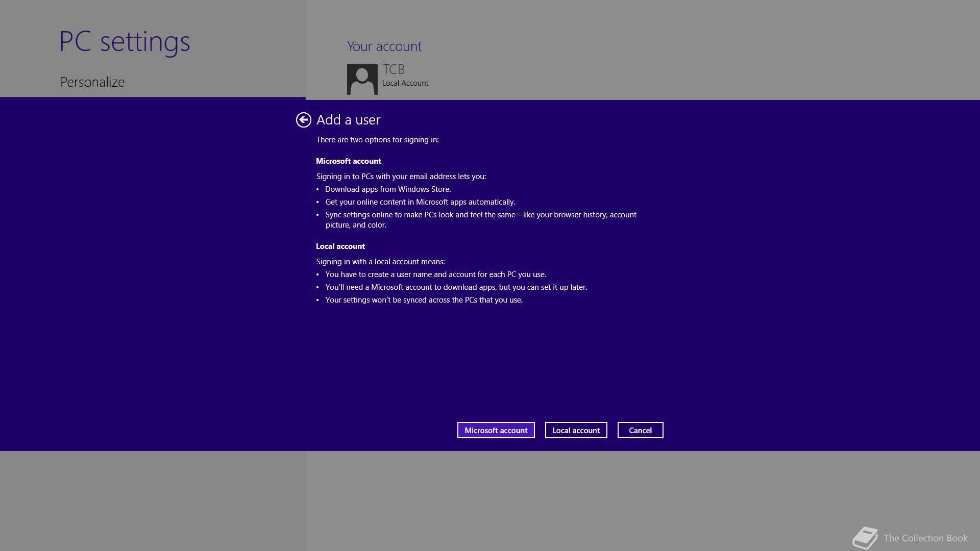
Task: Click 'Download apps from Windows Store.' bullet
Action: pyautogui.click(x=388, y=189)
